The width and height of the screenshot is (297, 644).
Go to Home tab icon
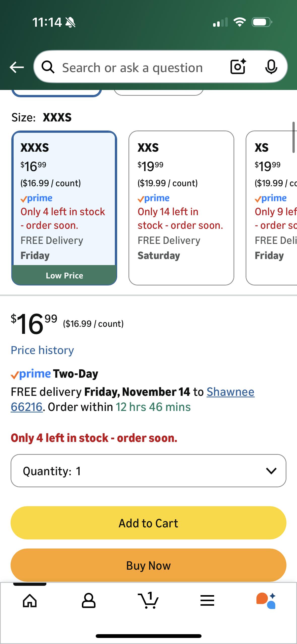[x=30, y=601]
